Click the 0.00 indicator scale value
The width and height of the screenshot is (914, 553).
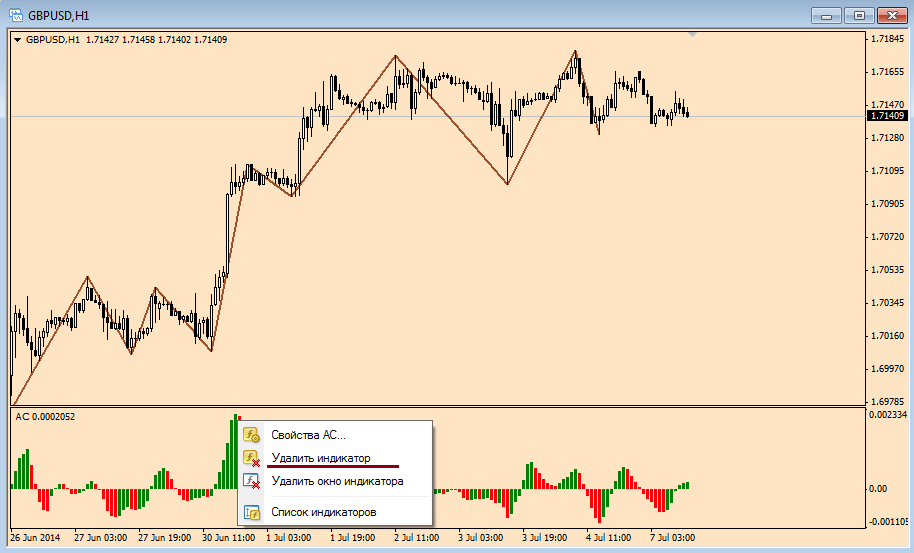[878, 488]
